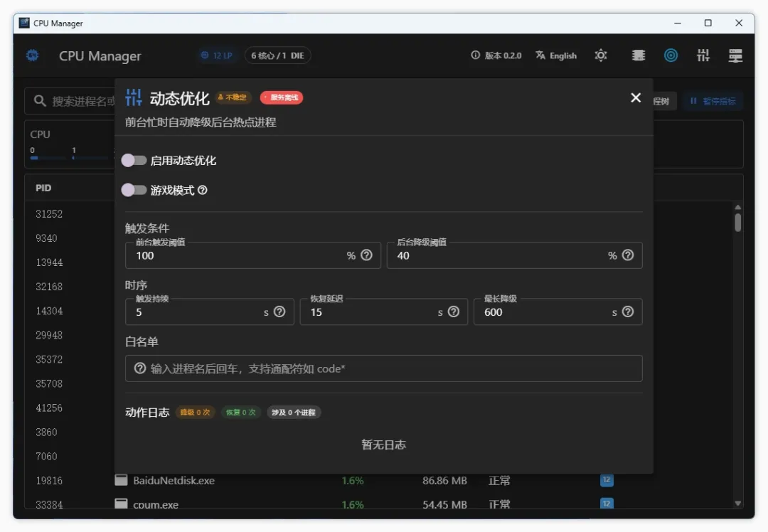This screenshot has width=768, height=532.
Task: Click the 前台触发阈值 field showing 100
Action: click(x=252, y=255)
